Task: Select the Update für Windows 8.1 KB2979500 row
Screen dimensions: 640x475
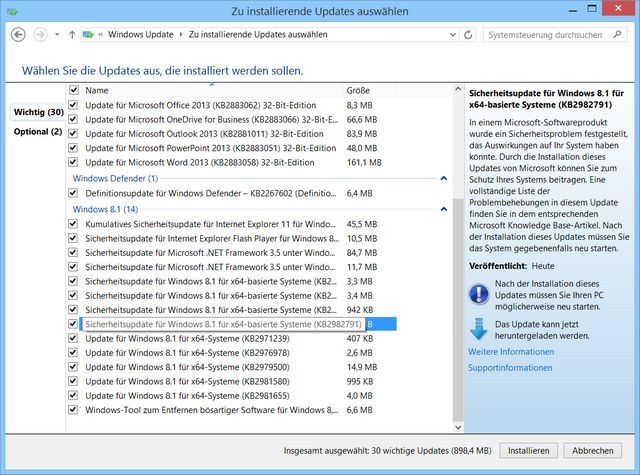Action: click(x=232, y=367)
